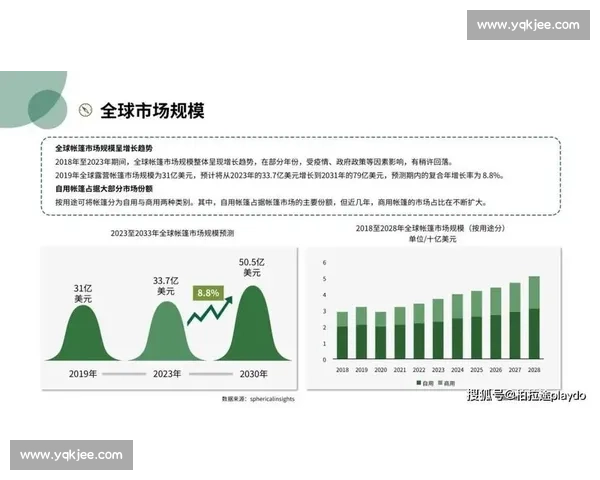
Task: Click the x-axis label 2022
Action: 419,370
